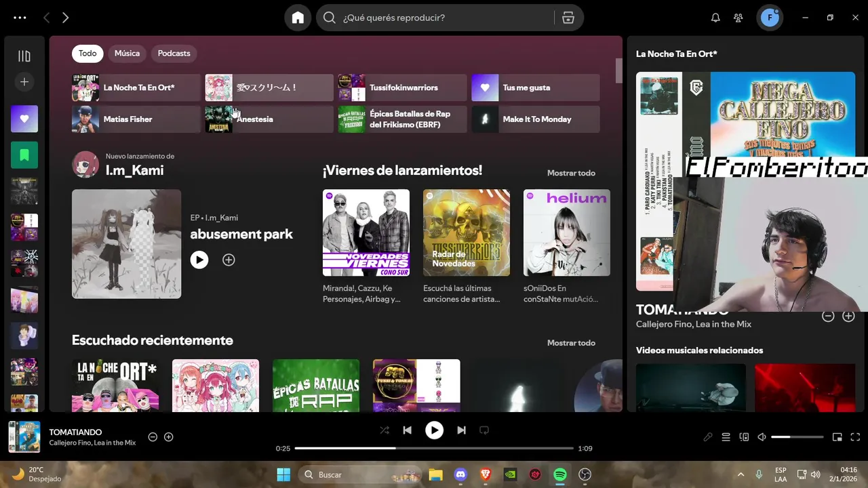
Task: Select the Podcasts filter chip
Action: [x=174, y=54]
